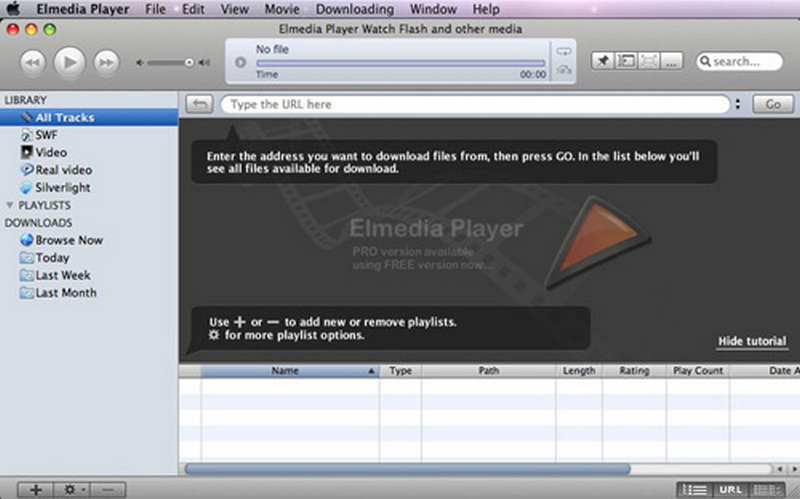800x499 pixels.
Task: Open the Apple menu
Action: pyautogui.click(x=14, y=9)
